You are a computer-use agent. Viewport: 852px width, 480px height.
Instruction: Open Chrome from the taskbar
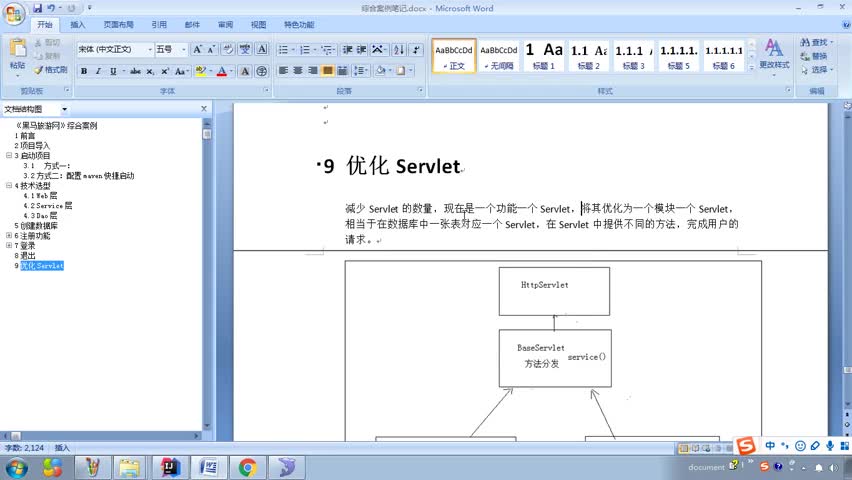[248, 467]
